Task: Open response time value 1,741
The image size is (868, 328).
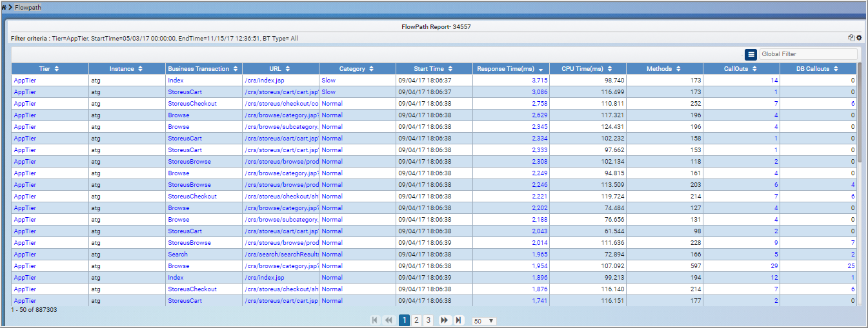Action: tap(540, 301)
